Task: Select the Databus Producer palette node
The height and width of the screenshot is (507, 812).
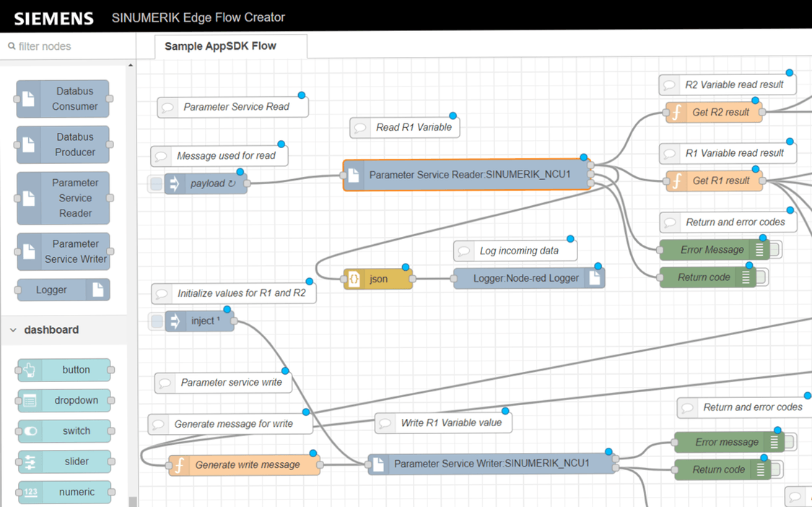Action: (63, 144)
